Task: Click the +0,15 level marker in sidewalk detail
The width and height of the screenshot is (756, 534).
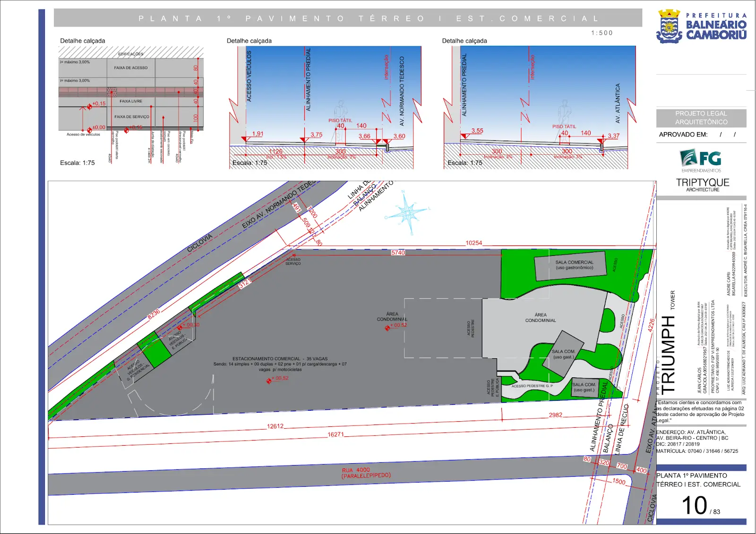Action: 90,107
